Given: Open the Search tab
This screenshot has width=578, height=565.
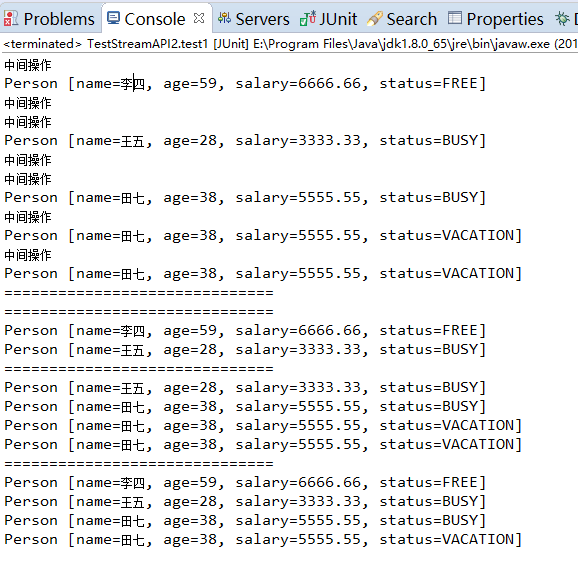Looking at the screenshot, I should [411, 19].
